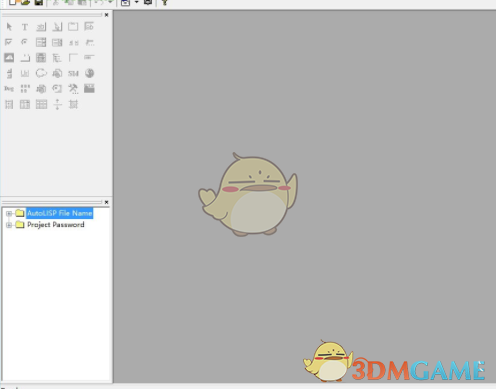The image size is (496, 389).
Task: Expand the Project Password node
Action: coord(9,225)
